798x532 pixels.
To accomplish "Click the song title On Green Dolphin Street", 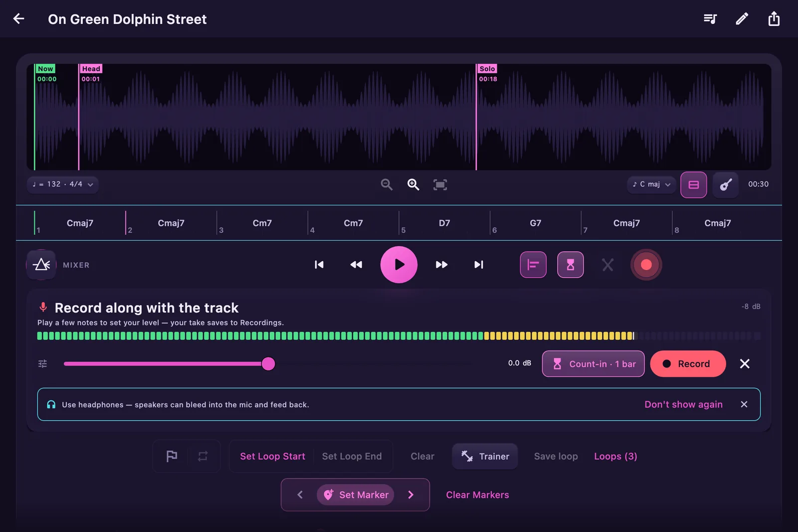I will click(127, 19).
